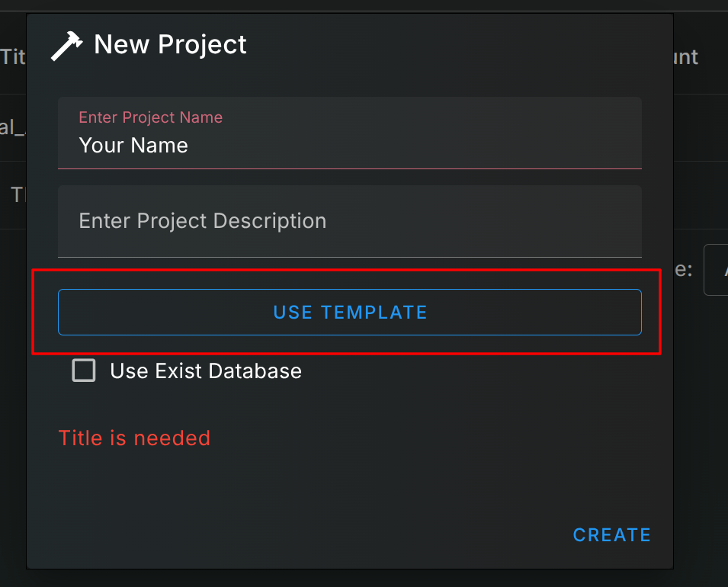Viewport: 728px width, 587px height.
Task: Click the 'Your Name' text in name field
Action: pyautogui.click(x=133, y=145)
